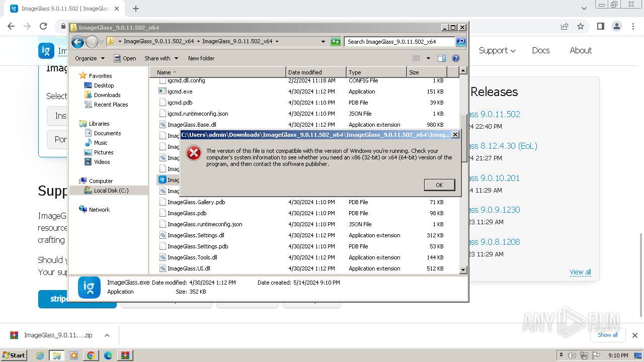Close the incompatibility error dialog

[x=455, y=135]
